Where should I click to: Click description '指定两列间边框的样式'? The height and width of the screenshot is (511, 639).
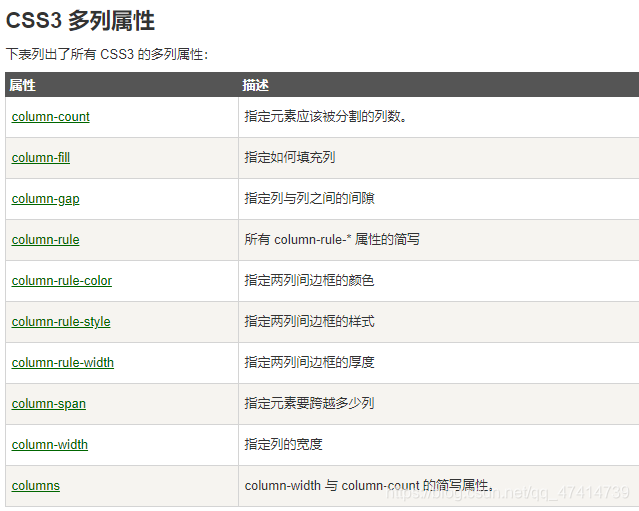click(x=309, y=322)
